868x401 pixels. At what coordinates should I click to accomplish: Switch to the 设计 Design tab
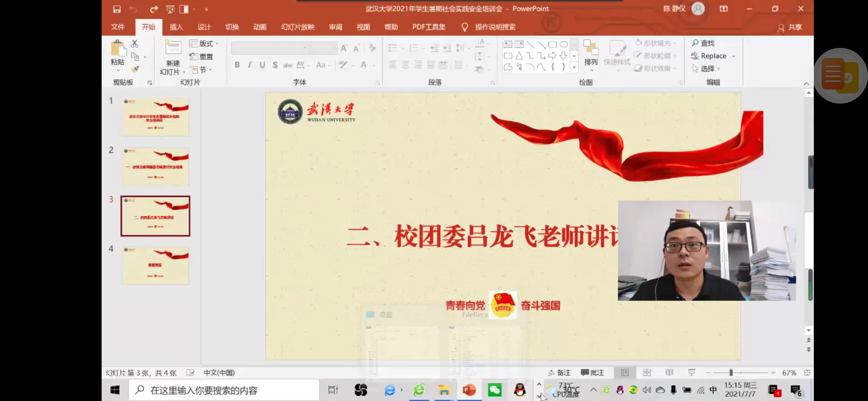pos(204,27)
